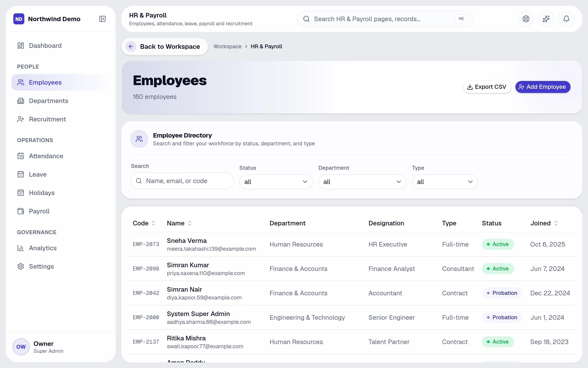Click Add Employee button
Viewport: 588px width, 368px height.
click(543, 87)
